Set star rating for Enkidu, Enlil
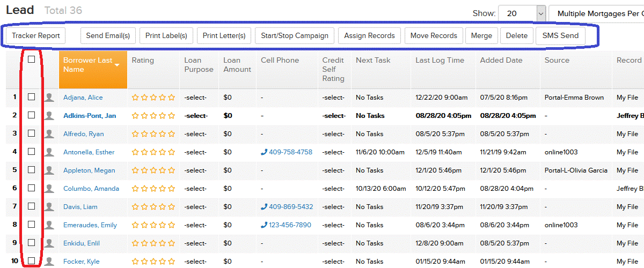This screenshot has width=644, height=268. tap(153, 243)
